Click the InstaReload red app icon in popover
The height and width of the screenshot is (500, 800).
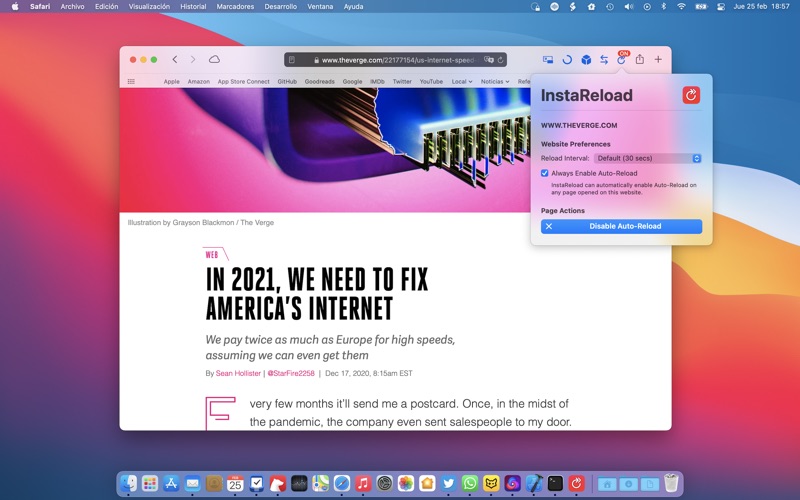[691, 95]
